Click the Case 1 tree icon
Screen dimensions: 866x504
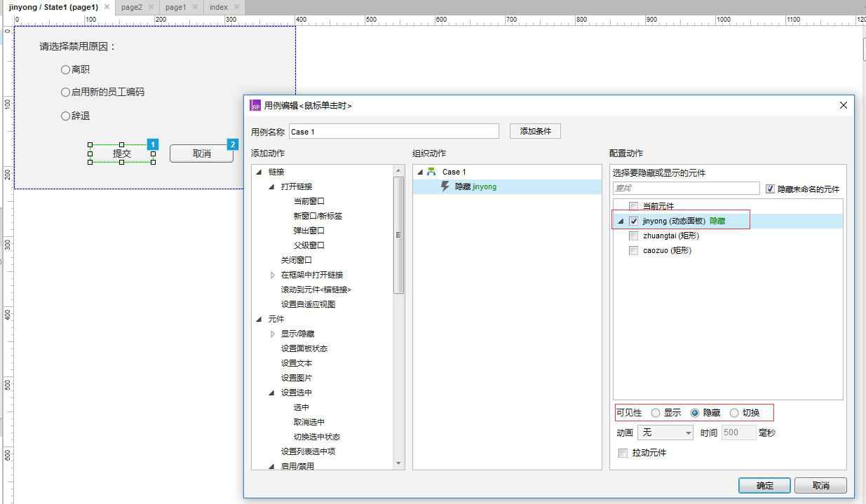tap(431, 172)
